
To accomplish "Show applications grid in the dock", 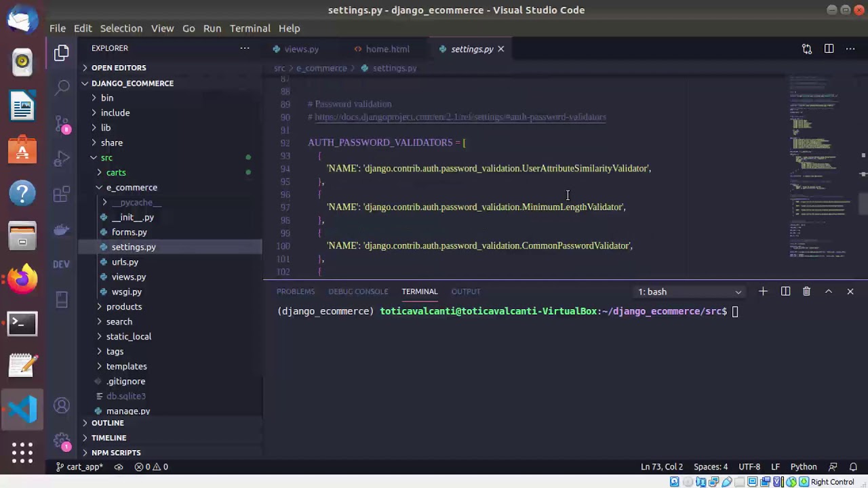I will tap(22, 452).
